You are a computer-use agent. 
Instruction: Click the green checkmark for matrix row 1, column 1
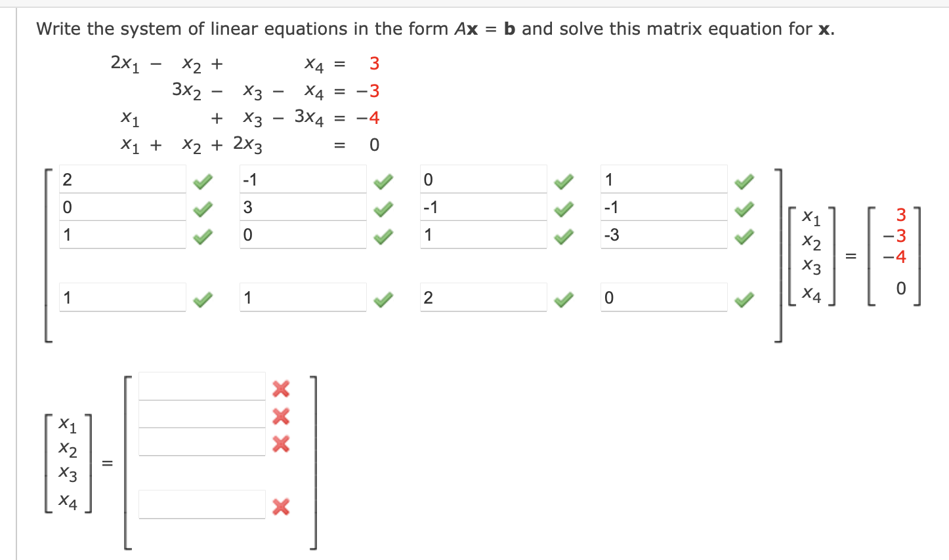(x=203, y=180)
